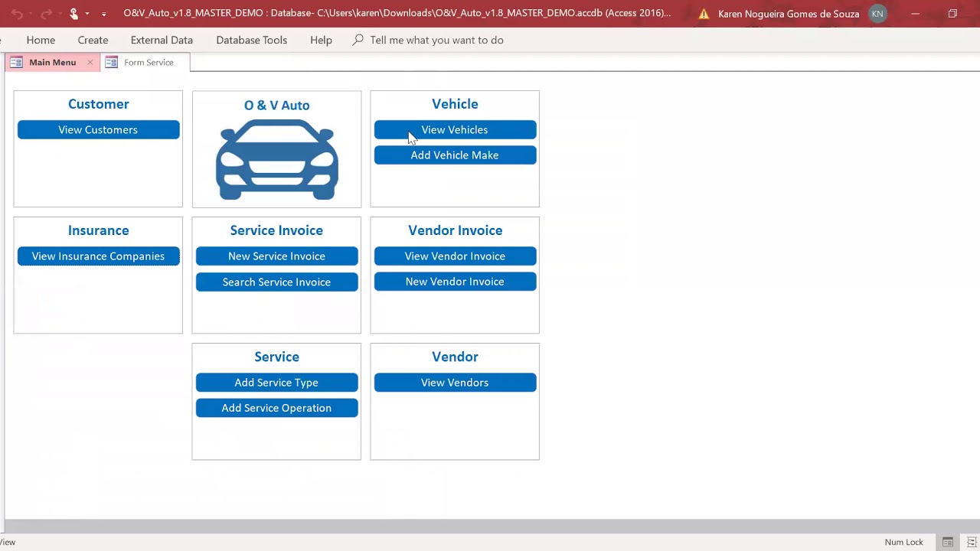Click the Customer section heading
The height and width of the screenshot is (551, 980).
pos(98,104)
